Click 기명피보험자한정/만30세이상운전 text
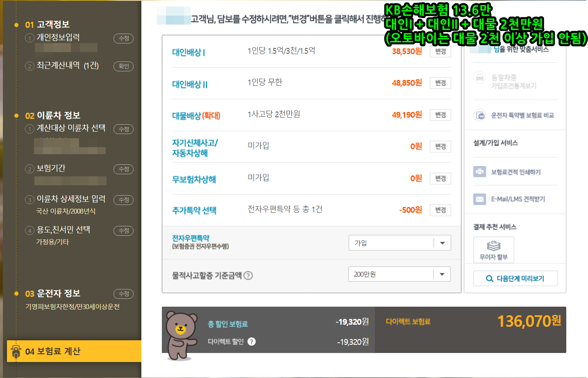The width and height of the screenshot is (588, 378). [73, 307]
